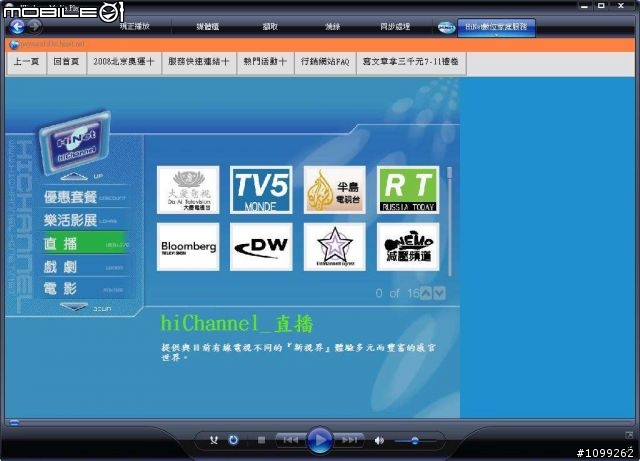
Task: Toggle shuffle mode in the player controls
Action: (213, 440)
